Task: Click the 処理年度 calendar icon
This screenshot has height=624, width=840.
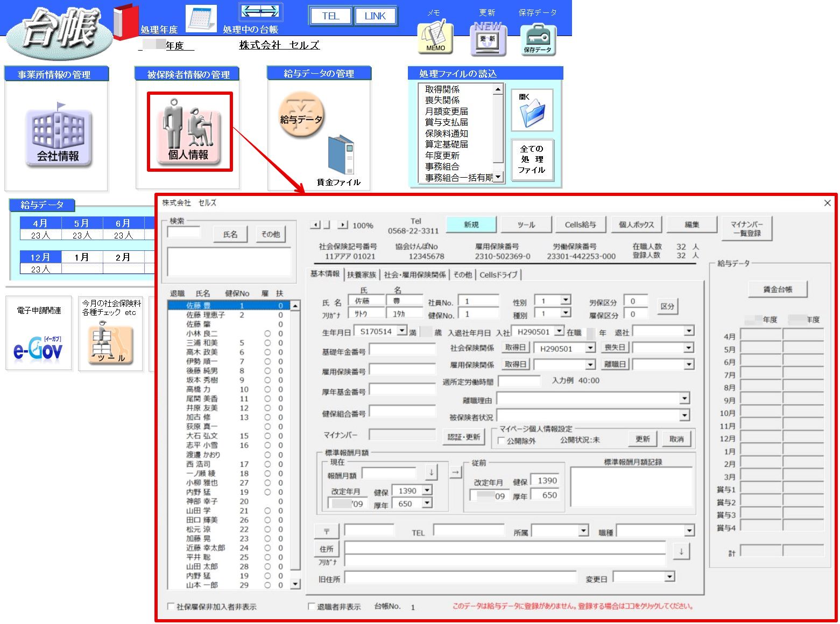Action: coord(201,18)
